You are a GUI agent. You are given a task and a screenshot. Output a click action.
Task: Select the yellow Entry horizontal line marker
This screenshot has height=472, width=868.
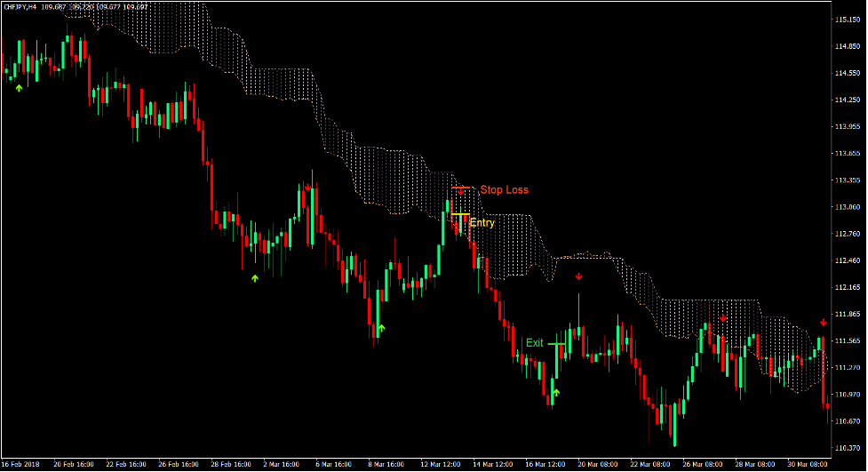(x=459, y=215)
